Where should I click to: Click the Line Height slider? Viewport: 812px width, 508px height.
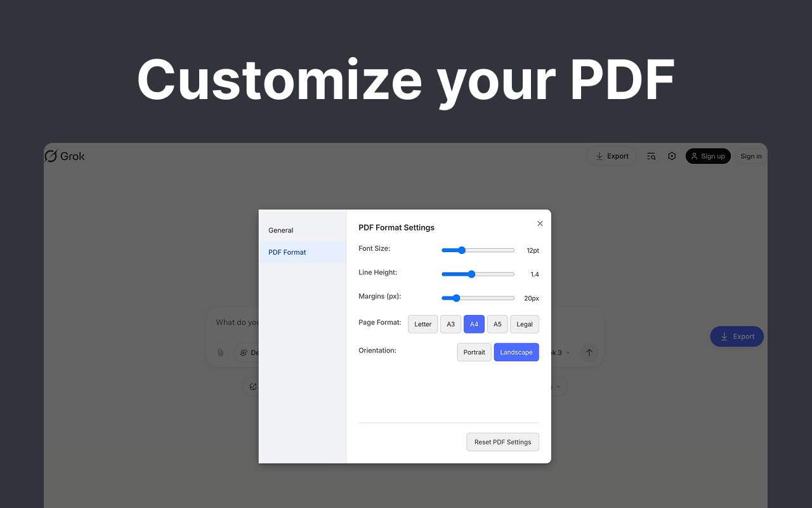pos(478,274)
